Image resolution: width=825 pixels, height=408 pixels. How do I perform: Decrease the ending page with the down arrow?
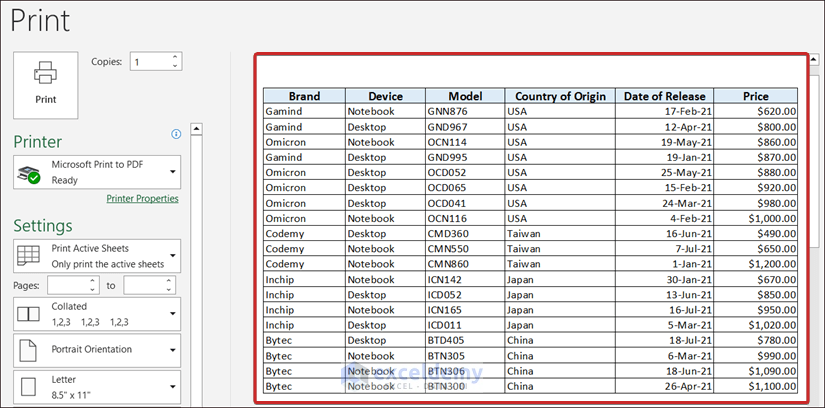pos(169,290)
